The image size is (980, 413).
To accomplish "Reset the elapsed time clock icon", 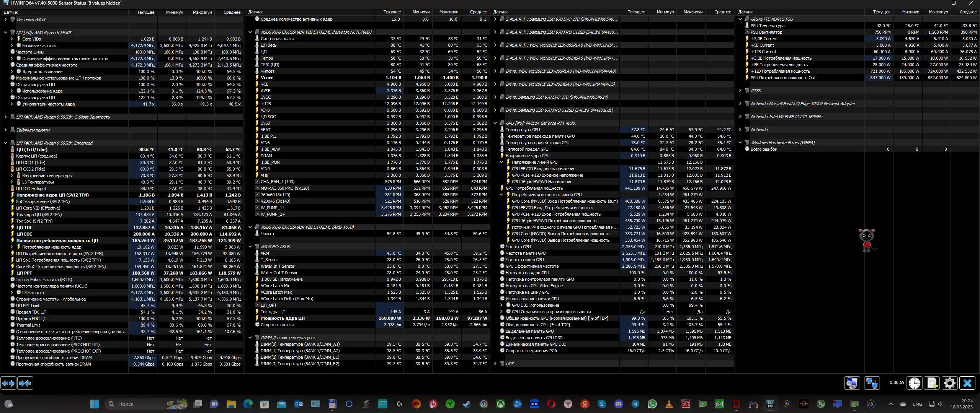I will click(915, 383).
